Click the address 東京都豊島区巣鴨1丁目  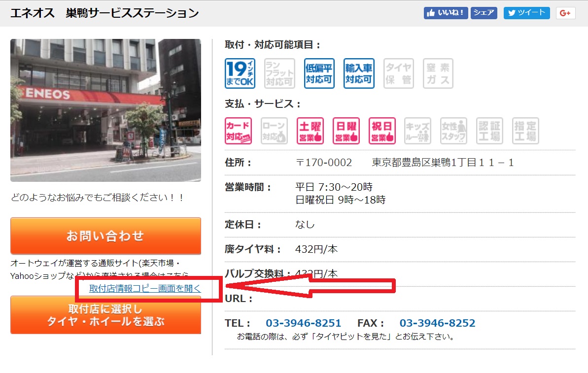(424, 162)
